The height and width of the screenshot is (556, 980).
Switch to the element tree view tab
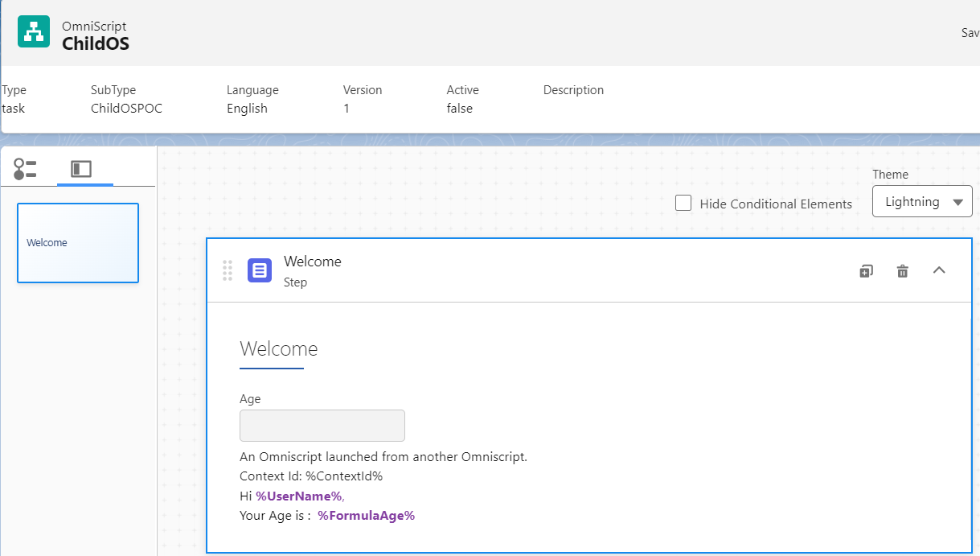[25, 169]
